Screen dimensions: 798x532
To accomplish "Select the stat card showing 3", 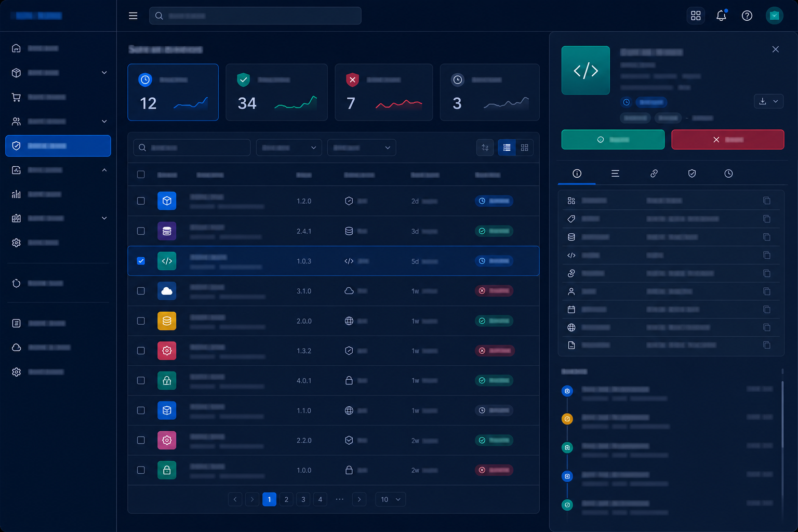I will click(489, 92).
